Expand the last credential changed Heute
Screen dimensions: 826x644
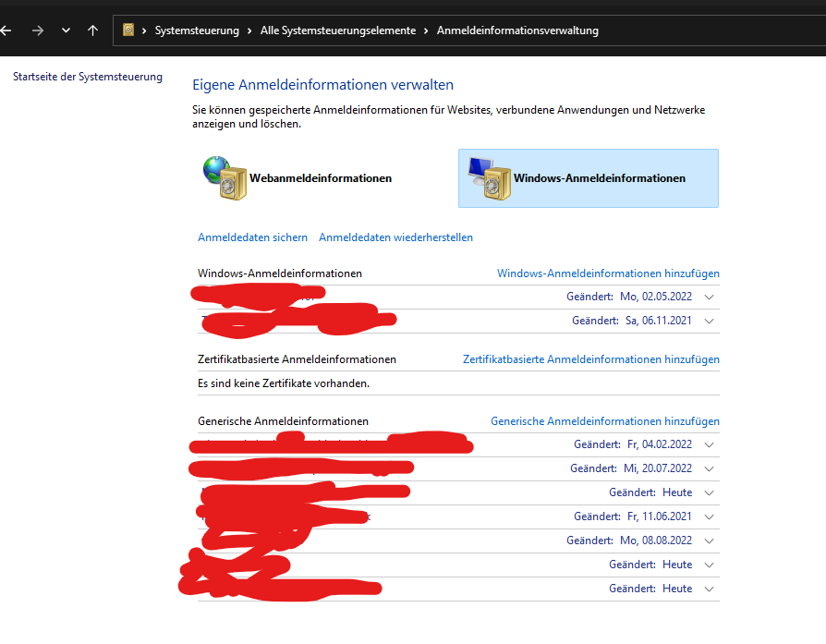coord(709,588)
